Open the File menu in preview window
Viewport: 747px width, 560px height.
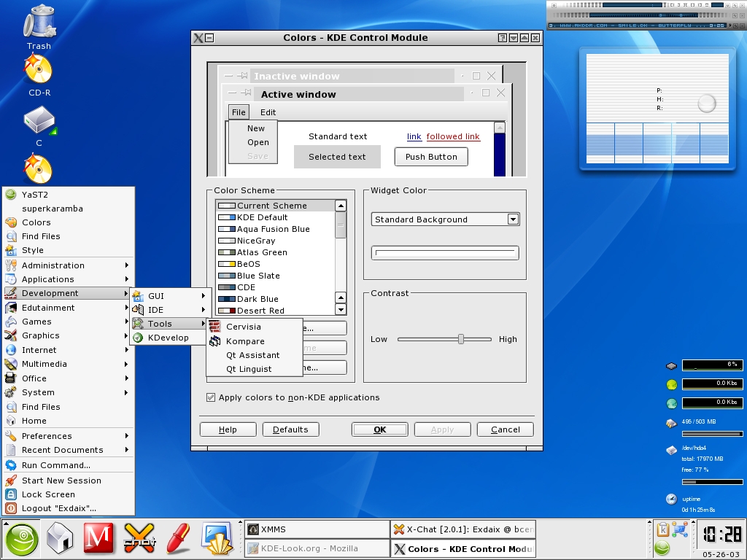[239, 112]
